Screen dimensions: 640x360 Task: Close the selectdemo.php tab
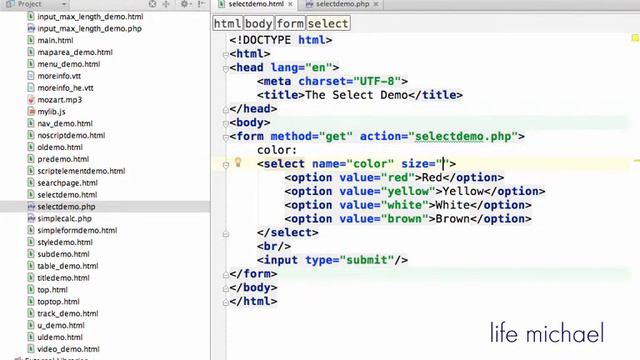pos(376,4)
